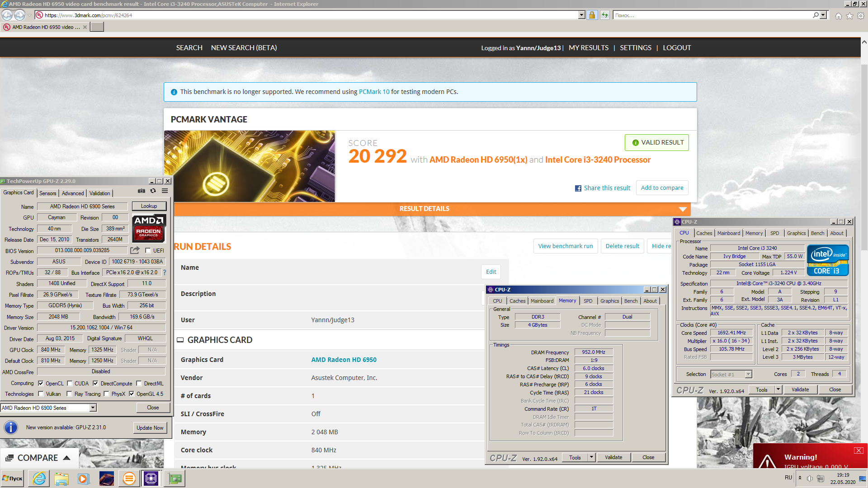This screenshot has width=868, height=488.
Task: Click the Delete result button
Action: pyautogui.click(x=623, y=246)
